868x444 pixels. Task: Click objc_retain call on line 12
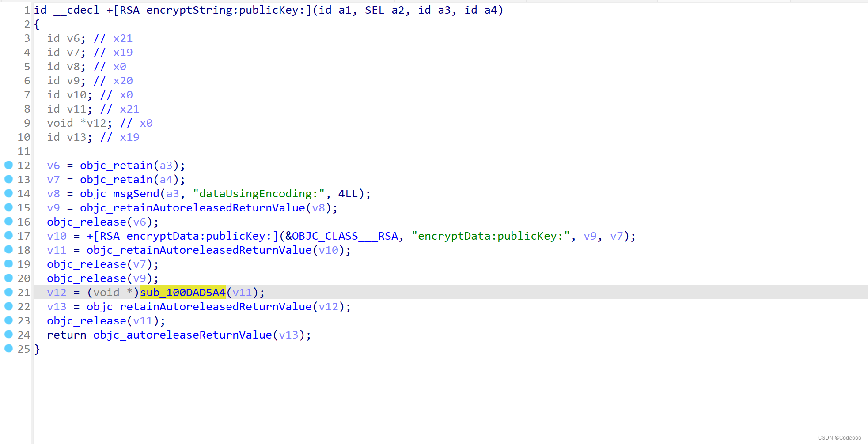pos(116,166)
